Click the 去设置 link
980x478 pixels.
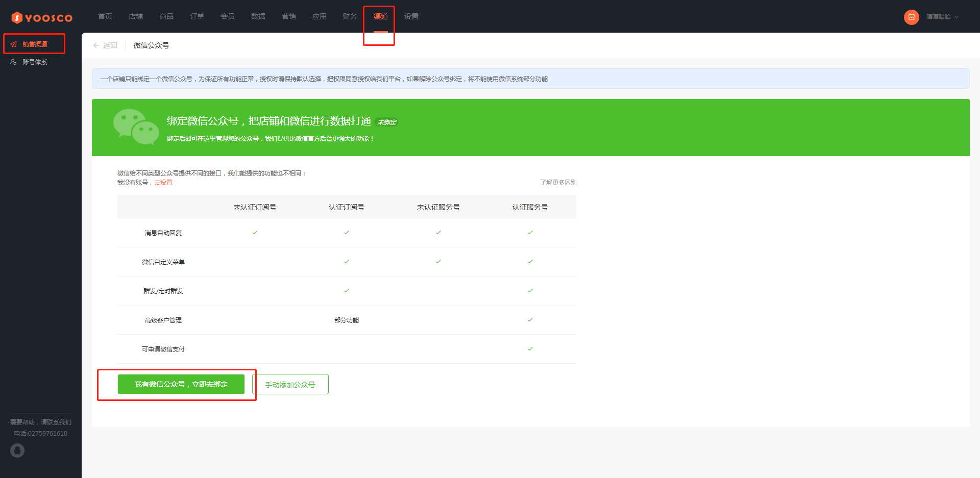pos(163,183)
